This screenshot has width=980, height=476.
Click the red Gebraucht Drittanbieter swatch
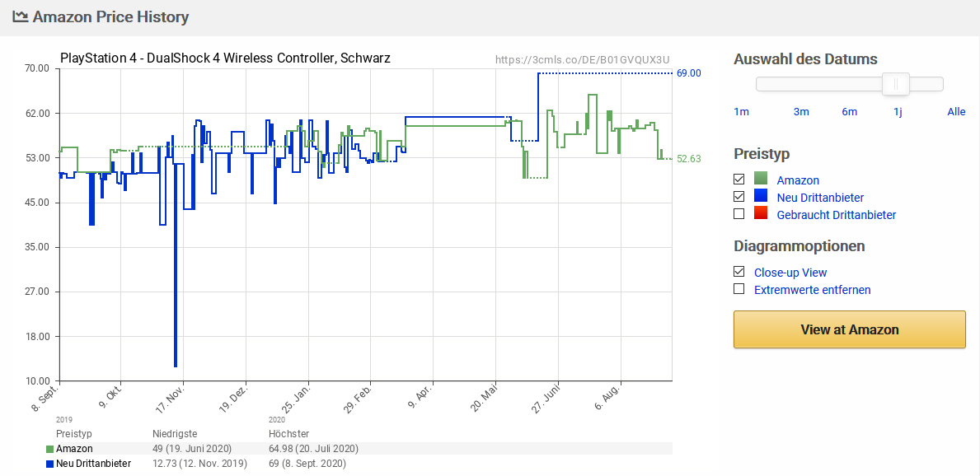click(761, 213)
